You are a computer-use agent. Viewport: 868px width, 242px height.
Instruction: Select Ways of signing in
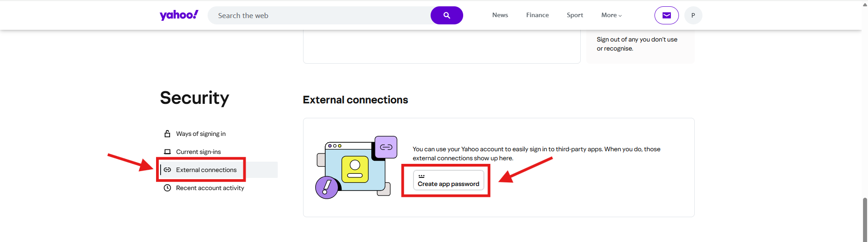[x=201, y=134]
